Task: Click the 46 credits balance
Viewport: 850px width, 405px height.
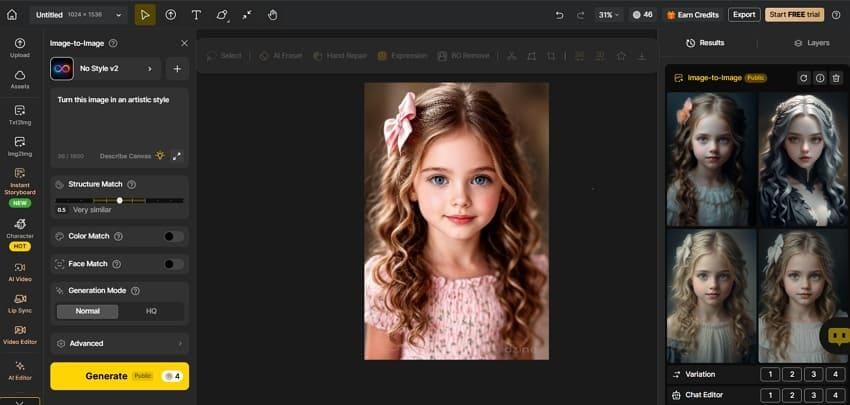Action: pyautogui.click(x=642, y=15)
